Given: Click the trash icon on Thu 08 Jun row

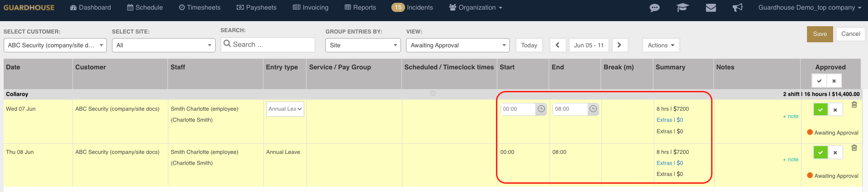Looking at the screenshot, I should [x=854, y=148].
